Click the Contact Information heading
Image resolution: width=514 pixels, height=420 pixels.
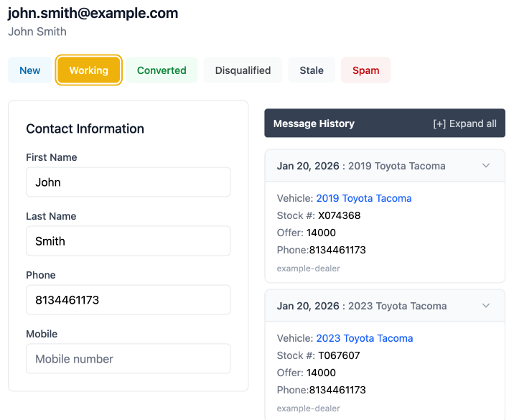tap(85, 129)
